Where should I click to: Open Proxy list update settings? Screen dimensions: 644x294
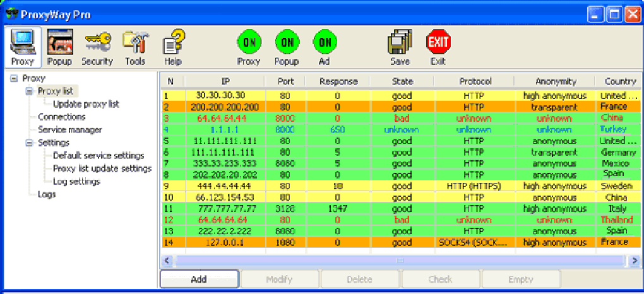(x=102, y=168)
